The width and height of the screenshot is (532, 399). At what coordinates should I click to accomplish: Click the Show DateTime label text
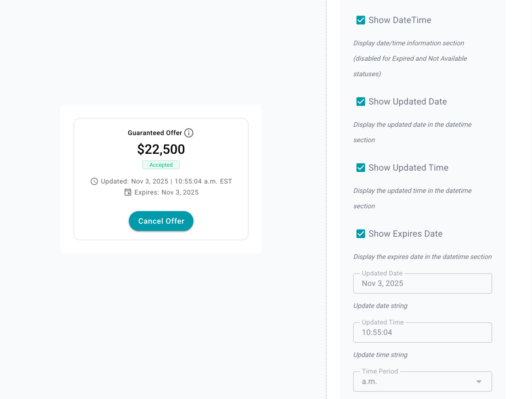[399, 20]
